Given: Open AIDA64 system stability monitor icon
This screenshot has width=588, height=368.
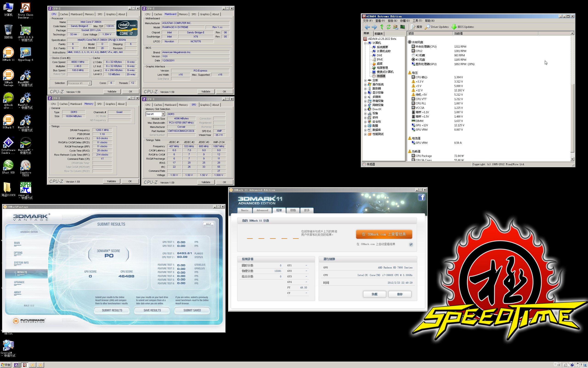Looking at the screenshot, I should point(403,27).
